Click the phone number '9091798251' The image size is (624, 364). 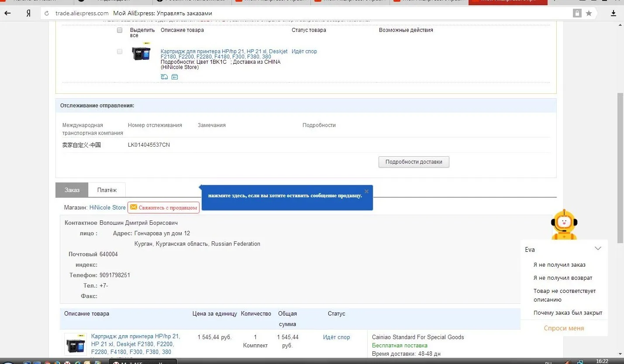click(x=115, y=275)
